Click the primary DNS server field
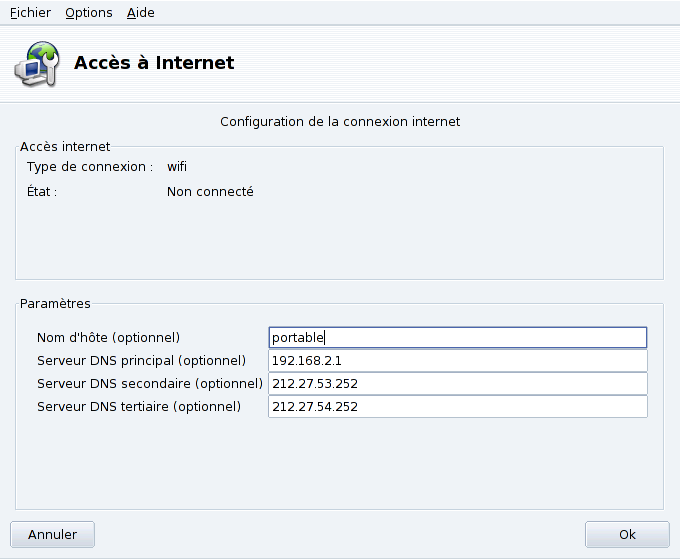Screen dimensions: 680x560 [x=457, y=361]
